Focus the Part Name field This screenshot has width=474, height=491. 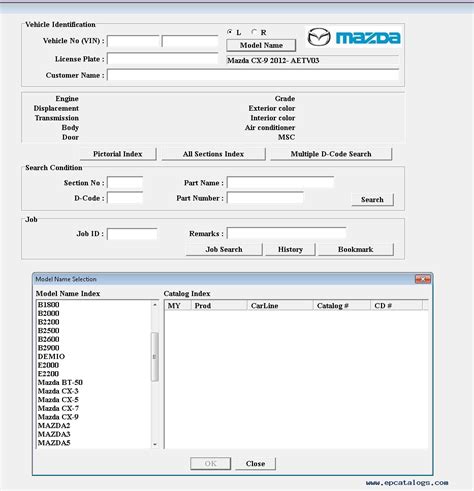(280, 183)
